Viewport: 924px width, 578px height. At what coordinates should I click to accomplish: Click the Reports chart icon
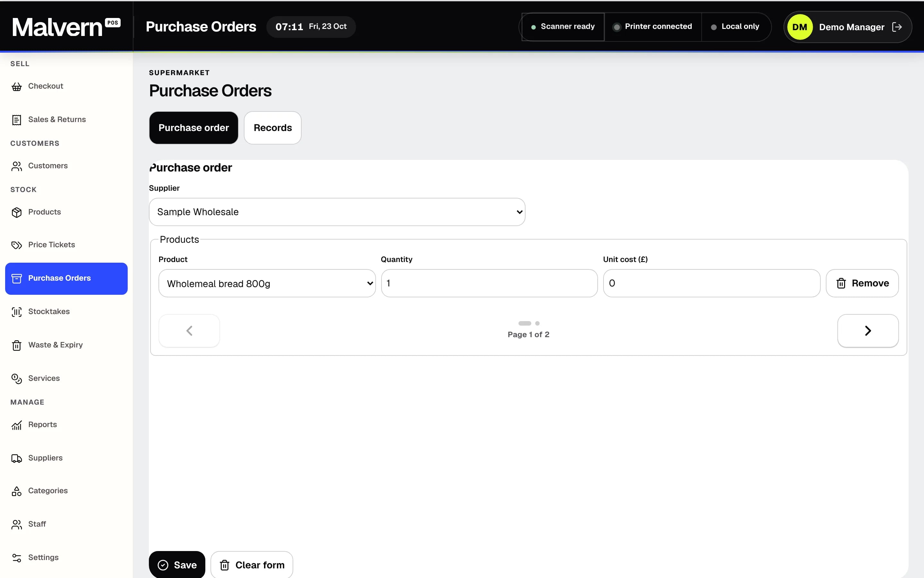(x=16, y=425)
